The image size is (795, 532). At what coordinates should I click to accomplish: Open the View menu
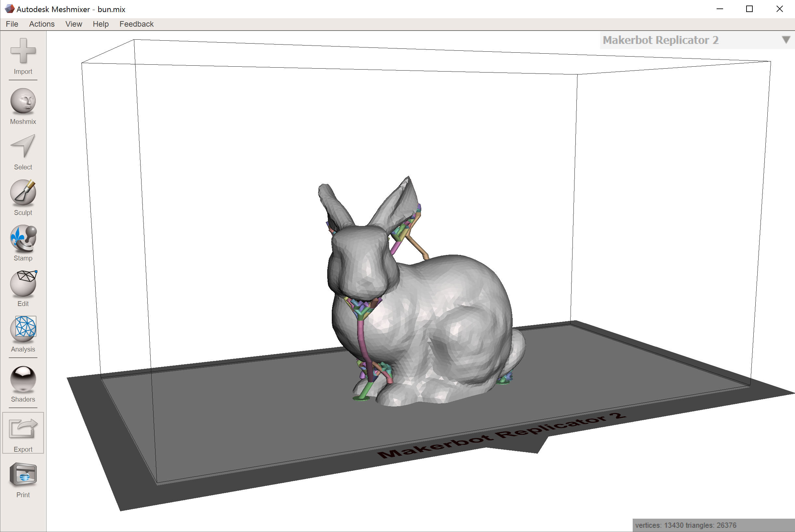coord(74,24)
